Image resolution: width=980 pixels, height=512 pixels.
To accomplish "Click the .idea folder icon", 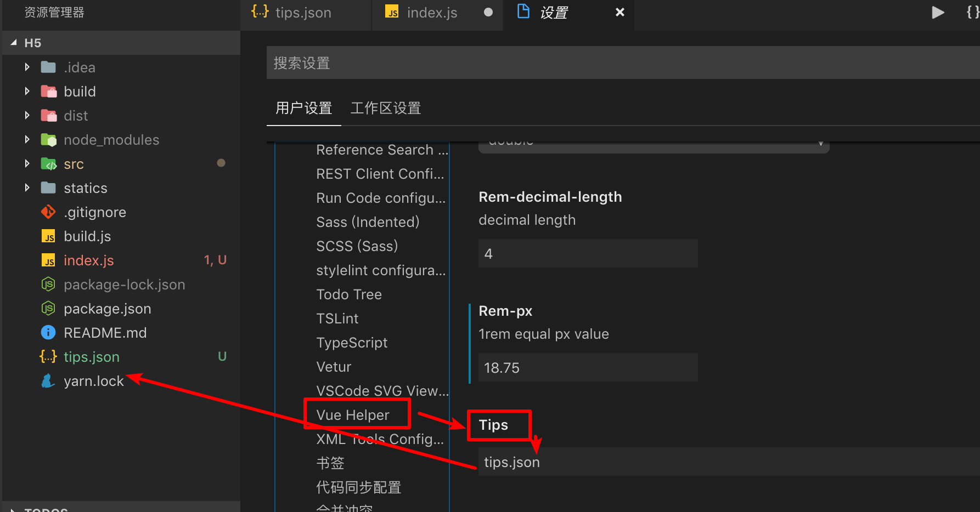I will pos(48,67).
